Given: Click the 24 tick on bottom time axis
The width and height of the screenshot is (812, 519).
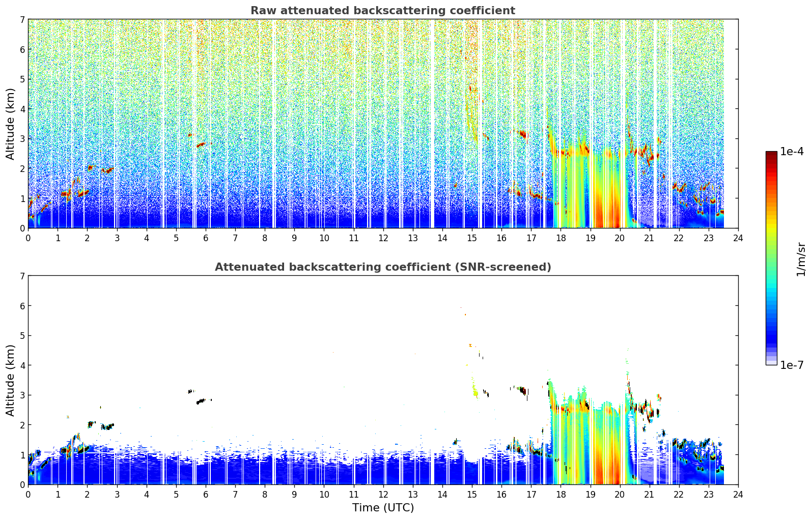Looking at the screenshot, I should coord(738,495).
